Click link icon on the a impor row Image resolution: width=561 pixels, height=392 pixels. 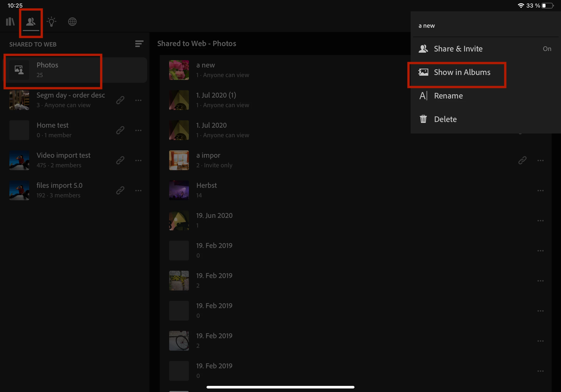(522, 160)
